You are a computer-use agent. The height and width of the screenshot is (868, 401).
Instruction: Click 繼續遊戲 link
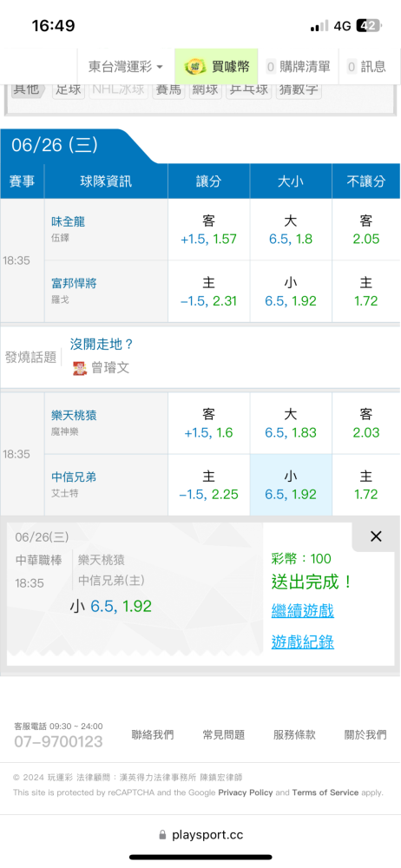tap(302, 611)
